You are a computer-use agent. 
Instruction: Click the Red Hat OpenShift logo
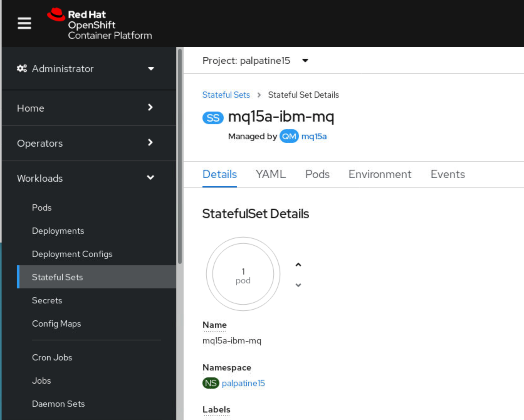pos(99,24)
